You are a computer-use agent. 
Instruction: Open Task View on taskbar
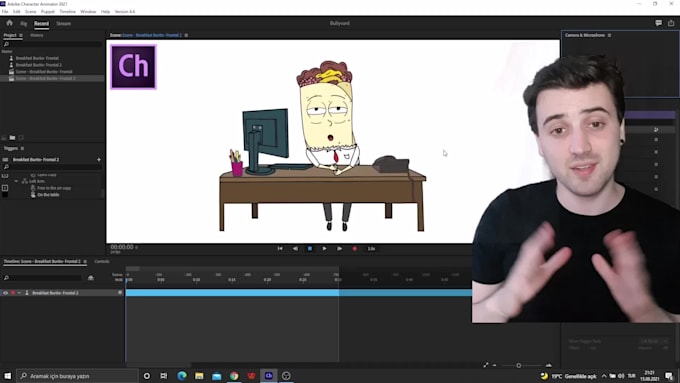163,376
